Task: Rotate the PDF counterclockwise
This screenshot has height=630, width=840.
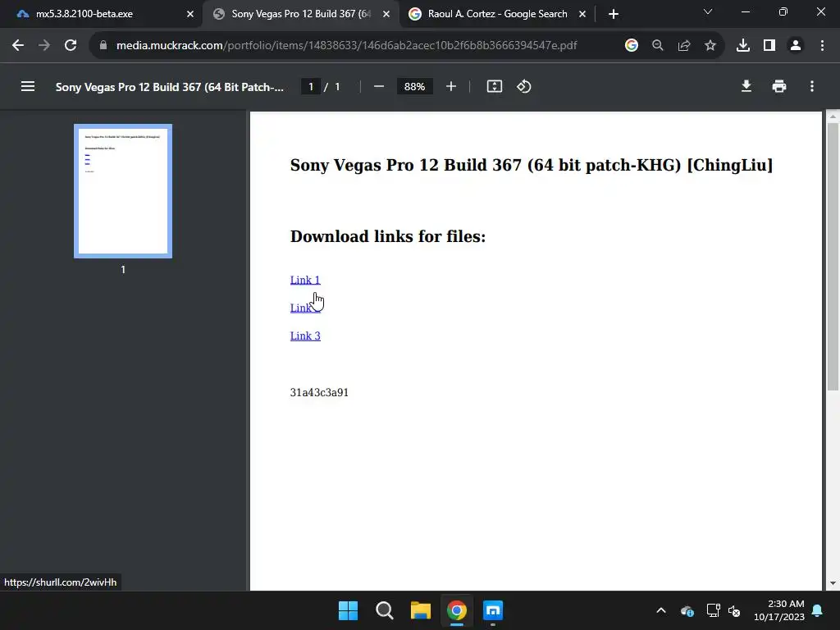Action: 524,86
